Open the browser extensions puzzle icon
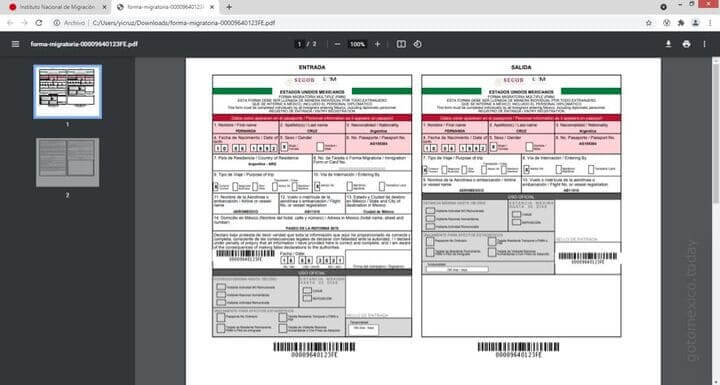This screenshot has width=720, height=385. pos(681,23)
